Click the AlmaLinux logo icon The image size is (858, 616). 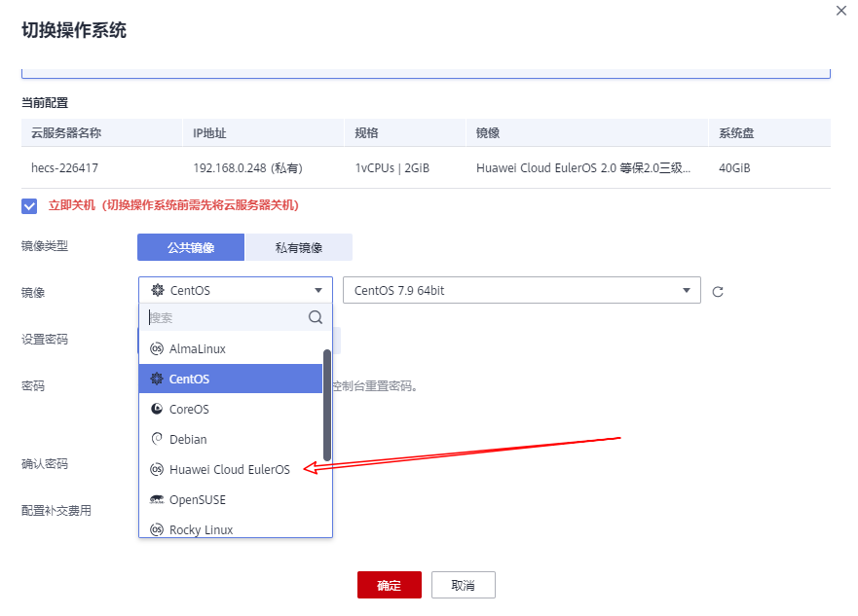(x=156, y=348)
